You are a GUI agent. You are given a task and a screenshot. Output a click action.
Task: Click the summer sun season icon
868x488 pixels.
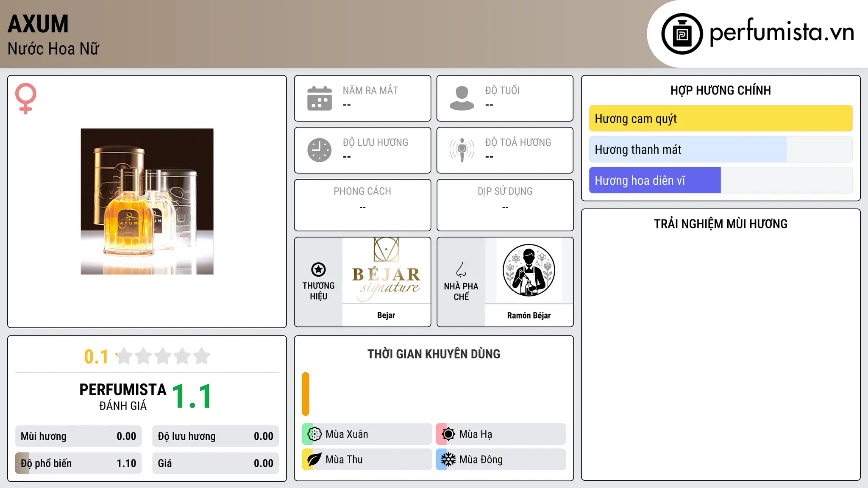point(448,434)
